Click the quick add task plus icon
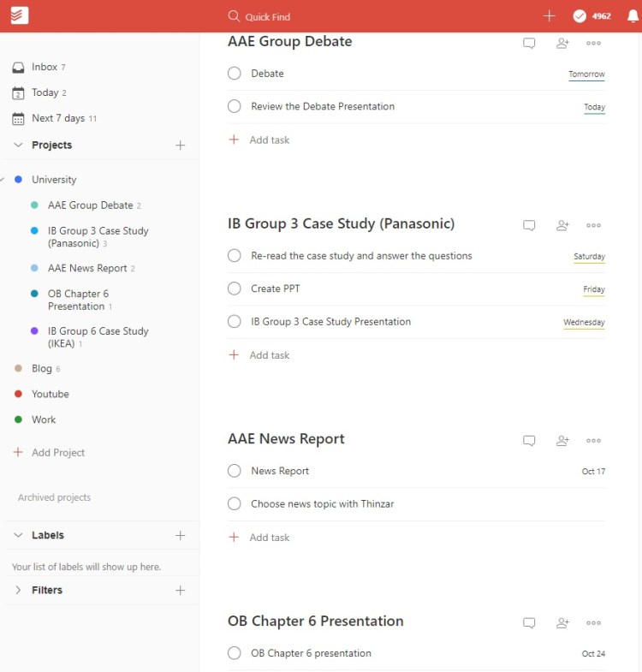This screenshot has height=672, width=642. click(x=550, y=15)
